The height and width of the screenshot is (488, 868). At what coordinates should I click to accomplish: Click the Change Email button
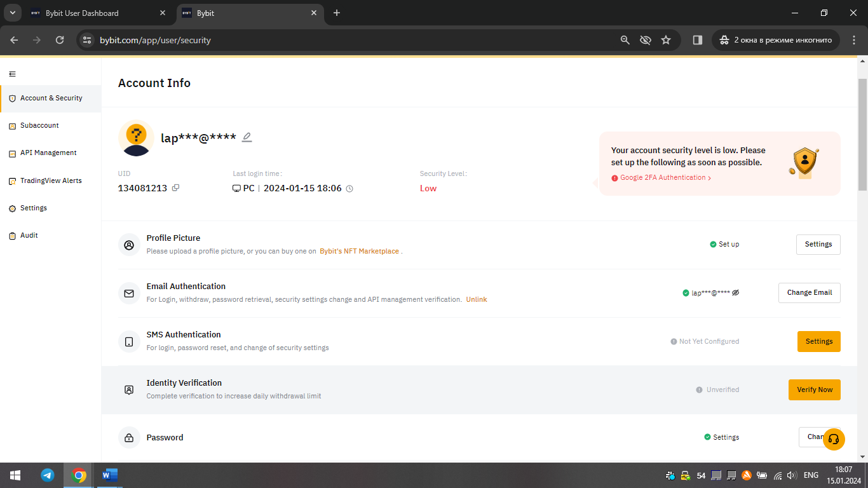810,293
